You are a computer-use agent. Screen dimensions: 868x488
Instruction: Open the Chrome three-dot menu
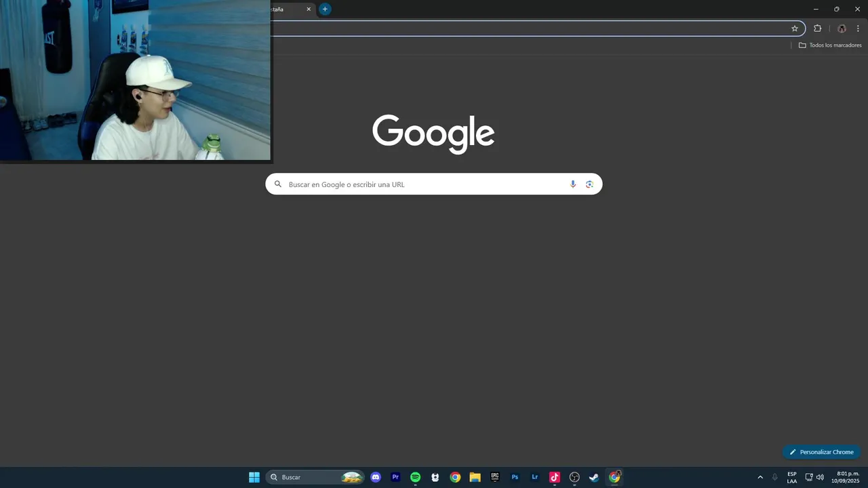858,28
